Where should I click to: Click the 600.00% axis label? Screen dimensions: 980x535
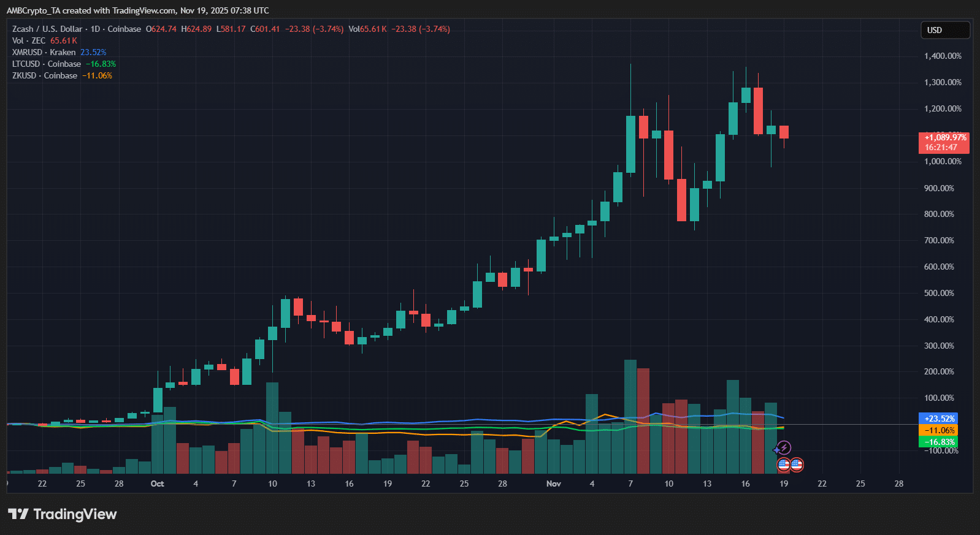(939, 267)
